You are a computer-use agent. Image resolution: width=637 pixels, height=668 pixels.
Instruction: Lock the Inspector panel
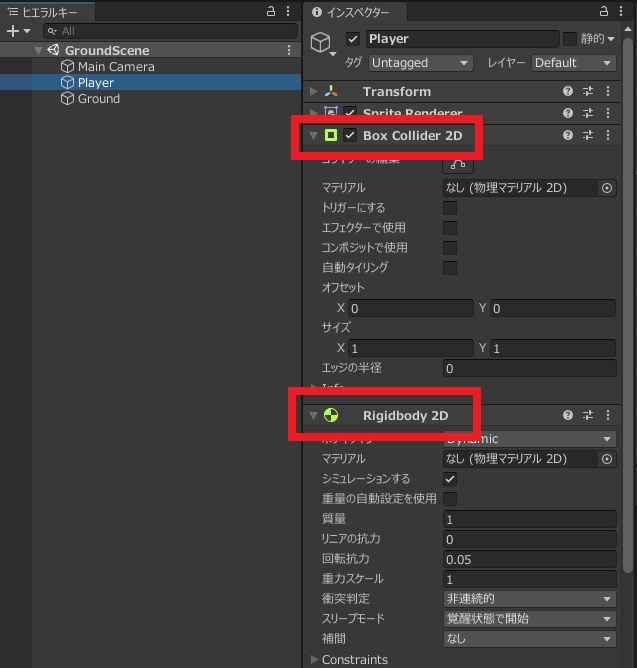603,12
